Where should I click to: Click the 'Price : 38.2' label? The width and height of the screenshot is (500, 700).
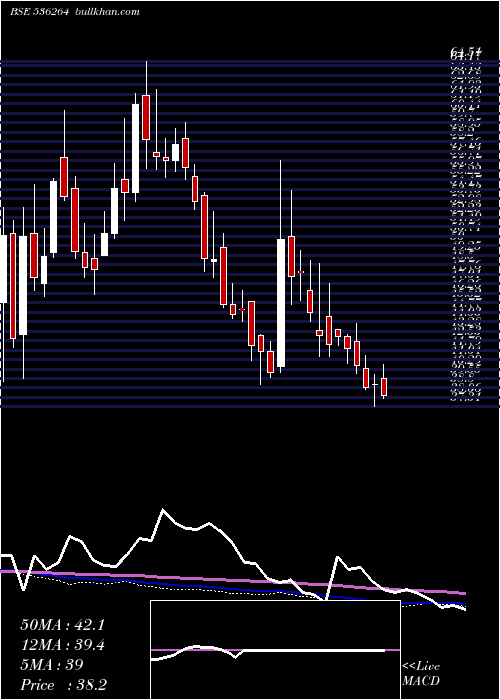63,685
